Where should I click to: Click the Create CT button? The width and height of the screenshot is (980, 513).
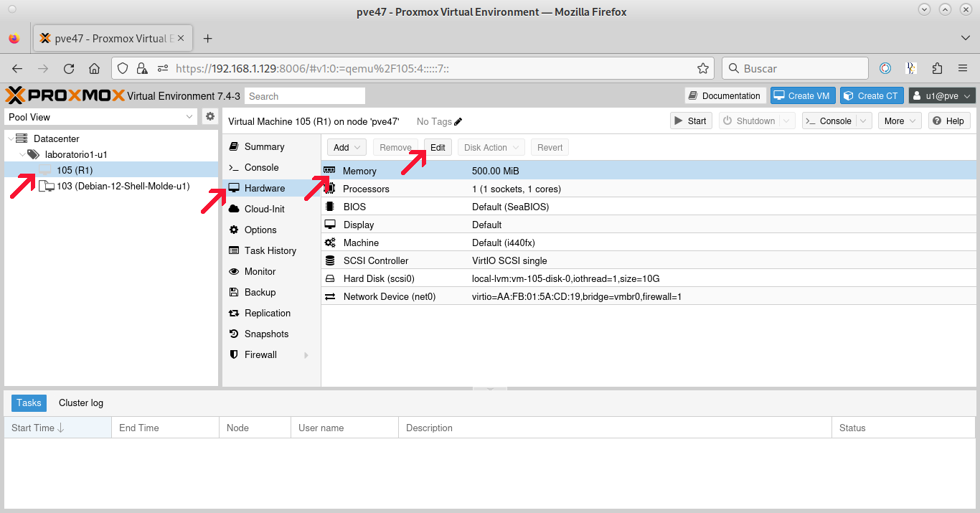[x=872, y=96]
